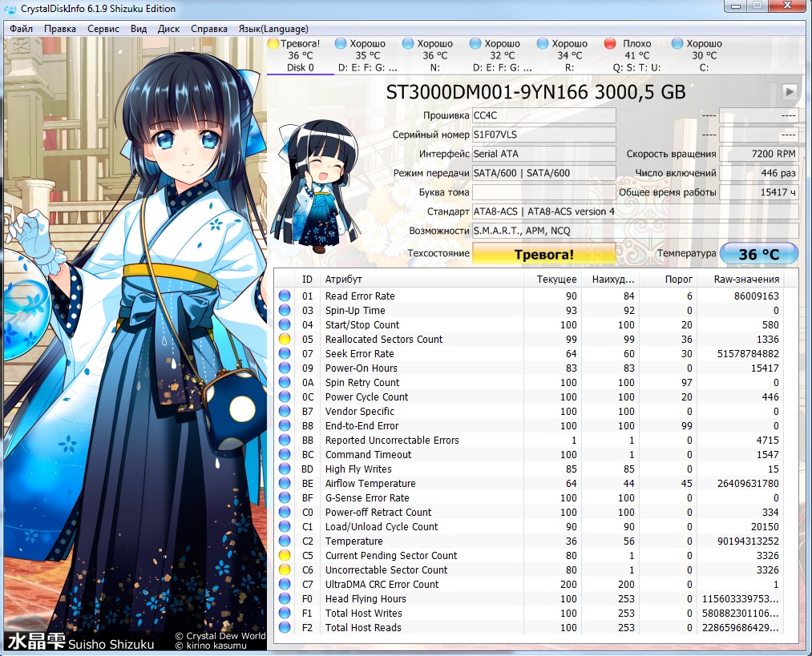812x656 pixels.
Task: Click the empty Буква тома field
Action: pyautogui.click(x=543, y=192)
